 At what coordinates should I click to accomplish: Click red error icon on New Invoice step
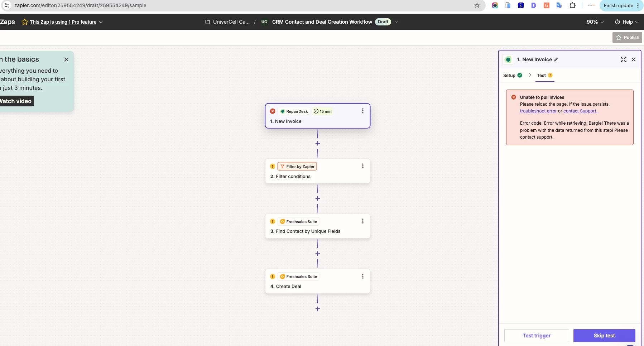point(273,111)
